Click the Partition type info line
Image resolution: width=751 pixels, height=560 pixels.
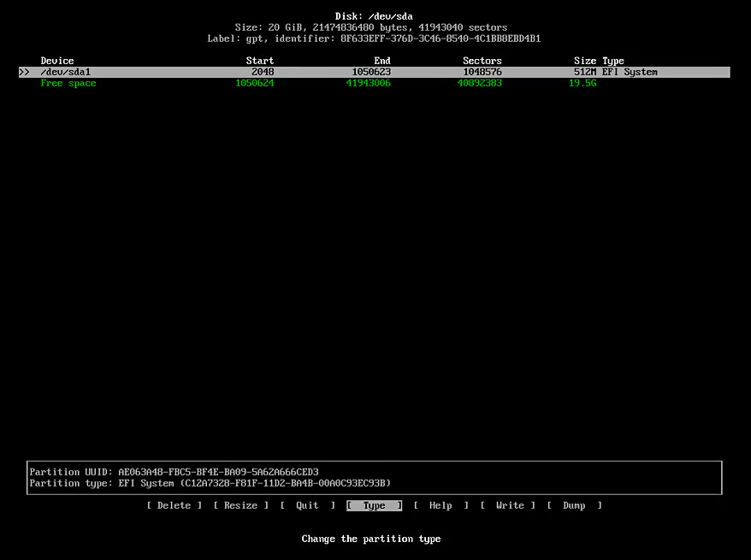click(x=210, y=483)
